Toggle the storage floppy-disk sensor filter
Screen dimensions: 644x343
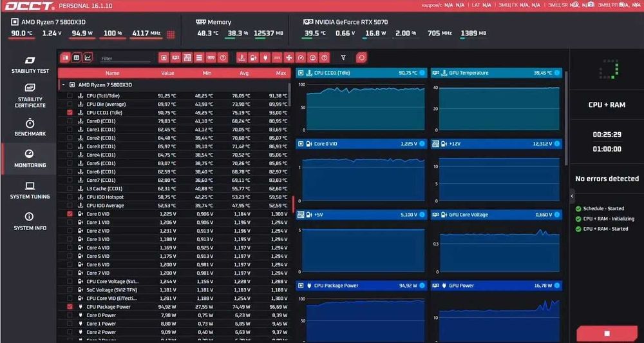point(187,57)
